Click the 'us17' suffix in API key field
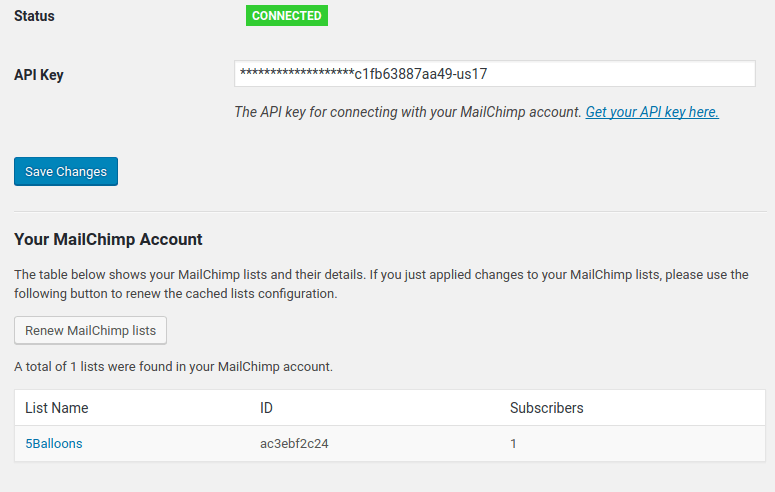 coord(472,74)
